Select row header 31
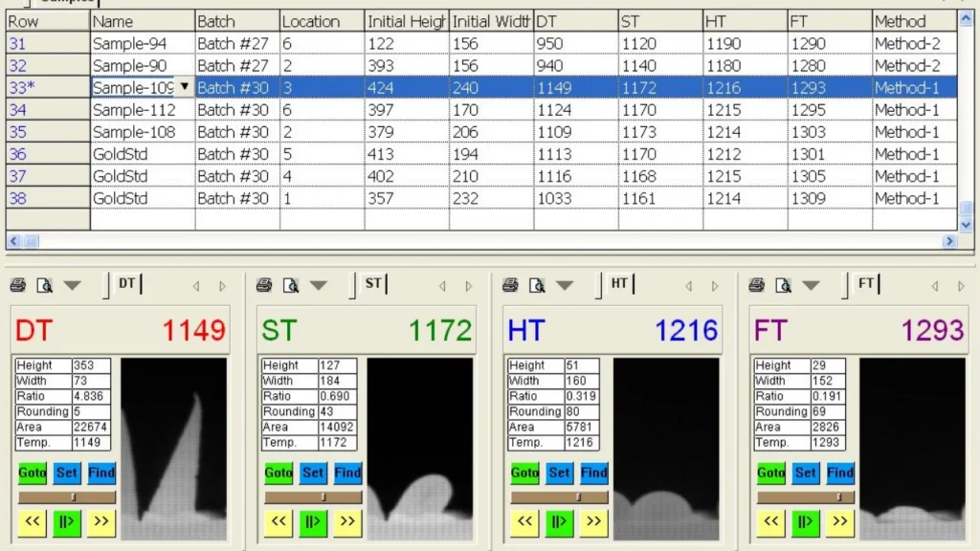The height and width of the screenshot is (551, 980). click(48, 44)
